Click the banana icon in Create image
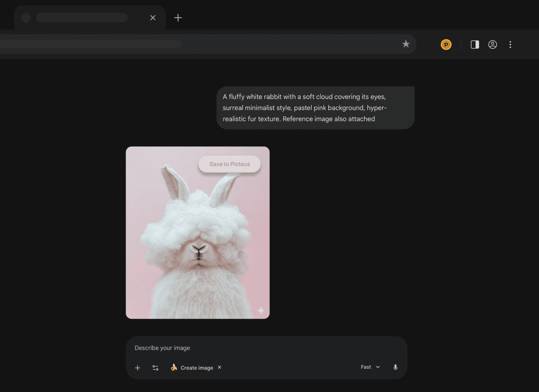The height and width of the screenshot is (392, 539). (174, 367)
